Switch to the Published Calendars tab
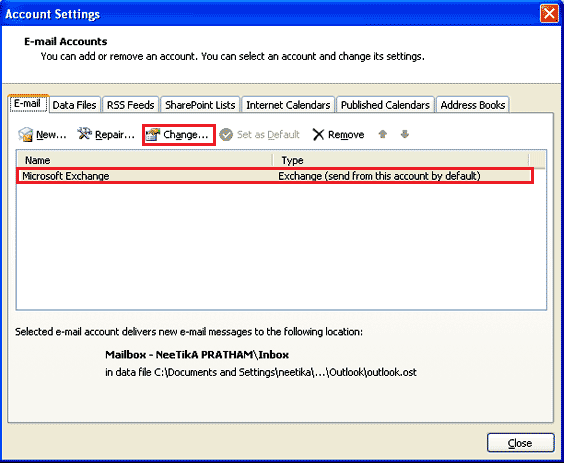This screenshot has height=463, width=565. pos(385,105)
